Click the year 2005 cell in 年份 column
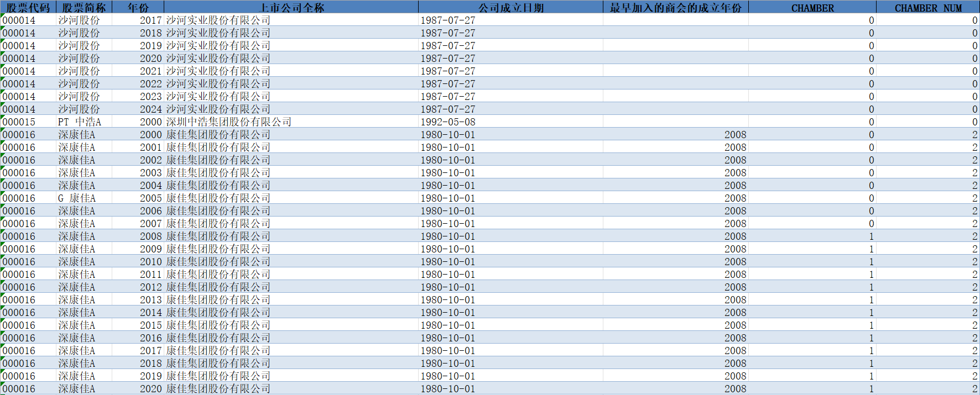Image resolution: width=980 pixels, height=395 pixels. [150, 198]
